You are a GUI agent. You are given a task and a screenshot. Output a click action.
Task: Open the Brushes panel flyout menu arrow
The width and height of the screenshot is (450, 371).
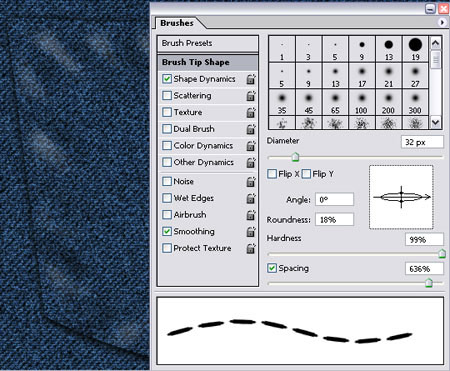(x=442, y=22)
